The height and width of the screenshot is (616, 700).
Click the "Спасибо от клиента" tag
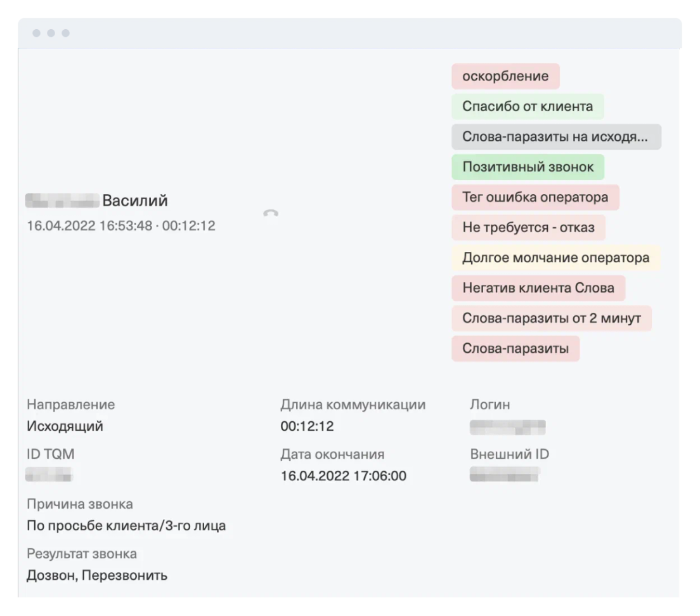(528, 107)
